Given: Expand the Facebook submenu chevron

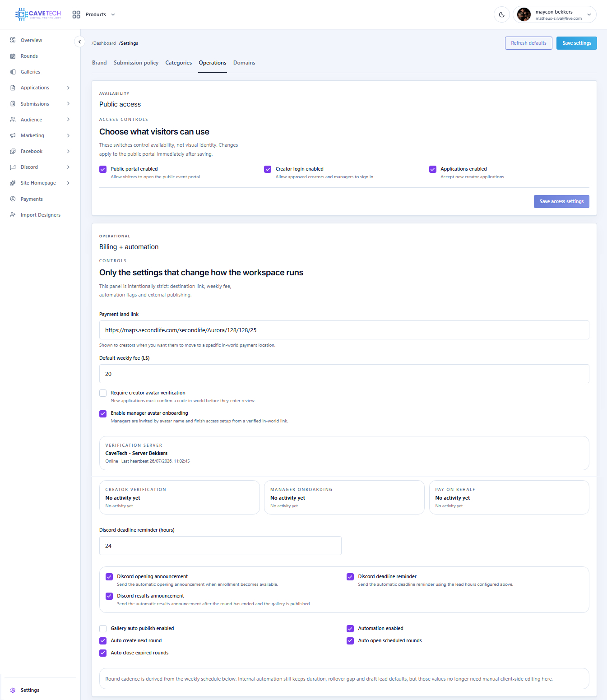Looking at the screenshot, I should click(68, 151).
